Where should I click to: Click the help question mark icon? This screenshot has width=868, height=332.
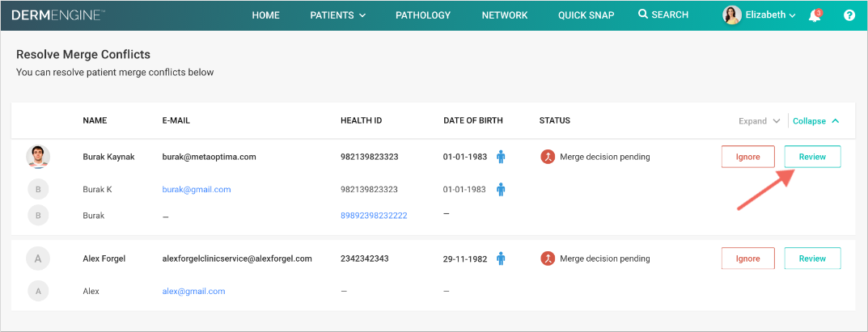tap(849, 15)
